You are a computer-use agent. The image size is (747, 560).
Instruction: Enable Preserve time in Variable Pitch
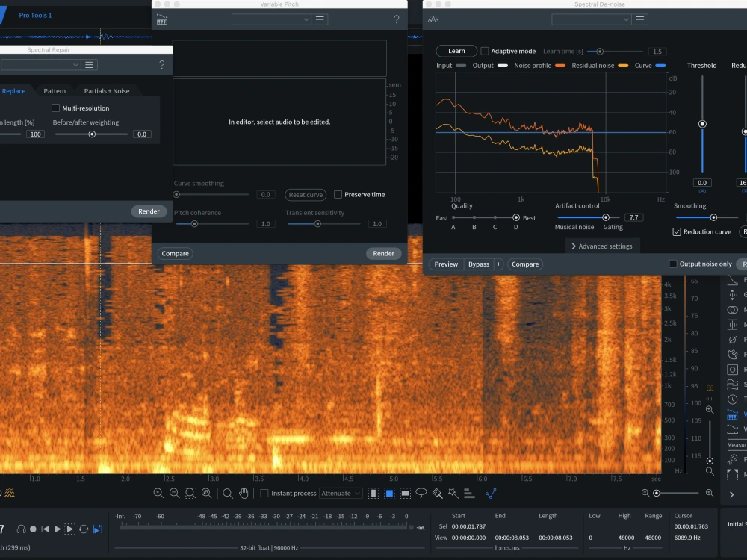point(338,194)
